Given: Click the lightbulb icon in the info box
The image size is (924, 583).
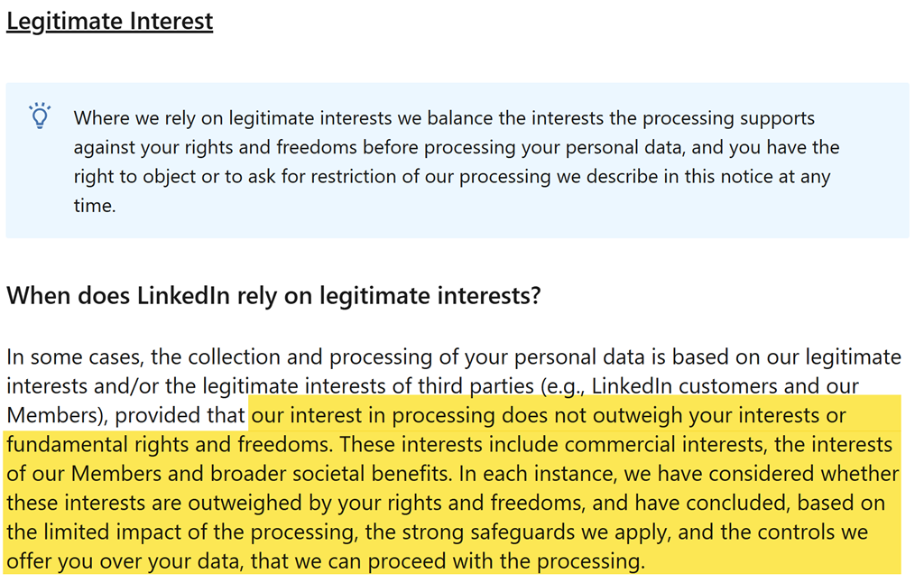Looking at the screenshot, I should coord(40,116).
